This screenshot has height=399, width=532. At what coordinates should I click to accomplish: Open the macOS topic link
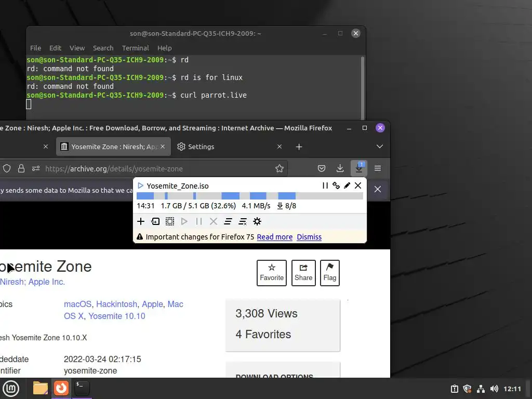tap(78, 304)
